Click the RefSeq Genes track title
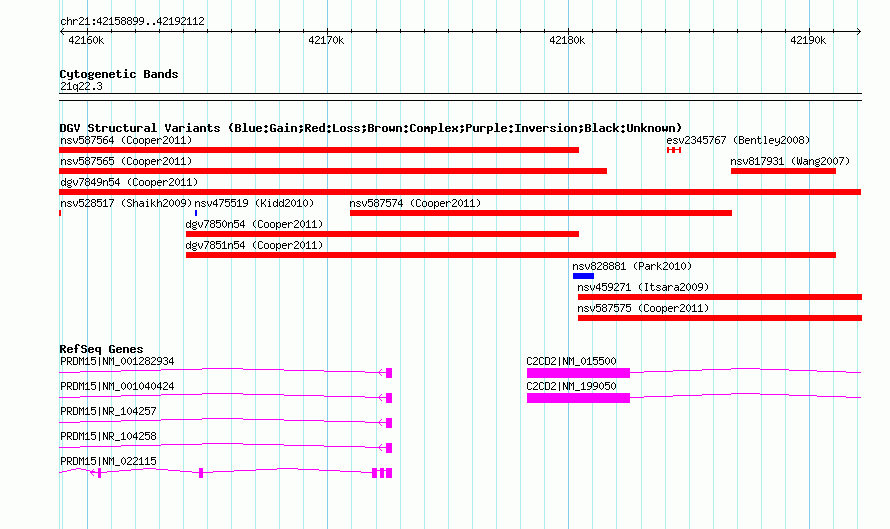 click(102, 349)
